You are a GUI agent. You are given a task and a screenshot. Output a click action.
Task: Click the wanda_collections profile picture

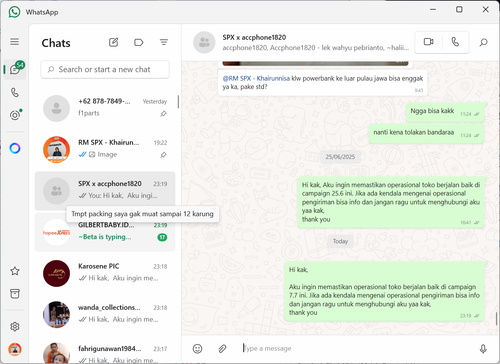pyautogui.click(x=56, y=315)
